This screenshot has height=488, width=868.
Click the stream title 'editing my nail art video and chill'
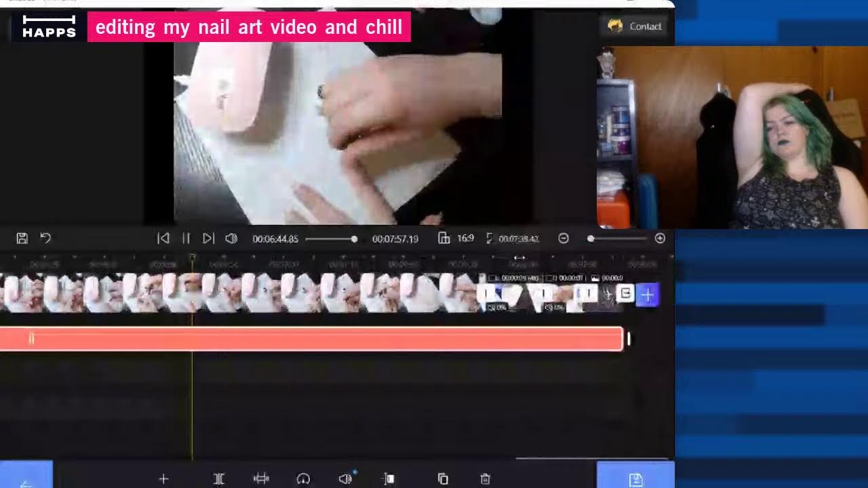pos(249,27)
